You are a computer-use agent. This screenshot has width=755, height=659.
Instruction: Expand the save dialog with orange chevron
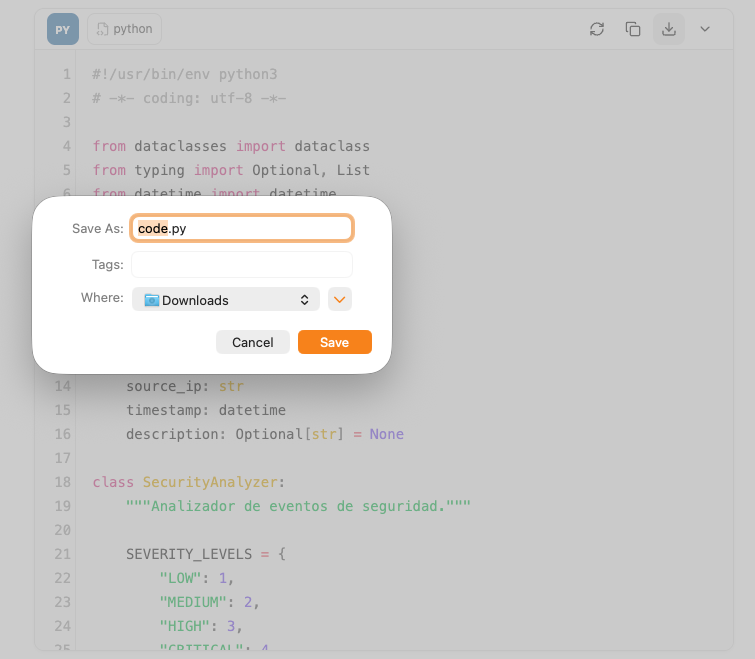click(340, 299)
